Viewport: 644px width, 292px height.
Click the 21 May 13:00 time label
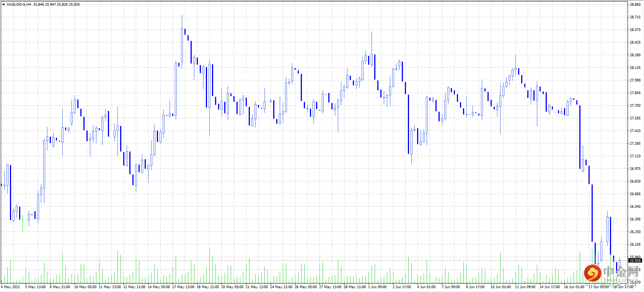coord(257,287)
